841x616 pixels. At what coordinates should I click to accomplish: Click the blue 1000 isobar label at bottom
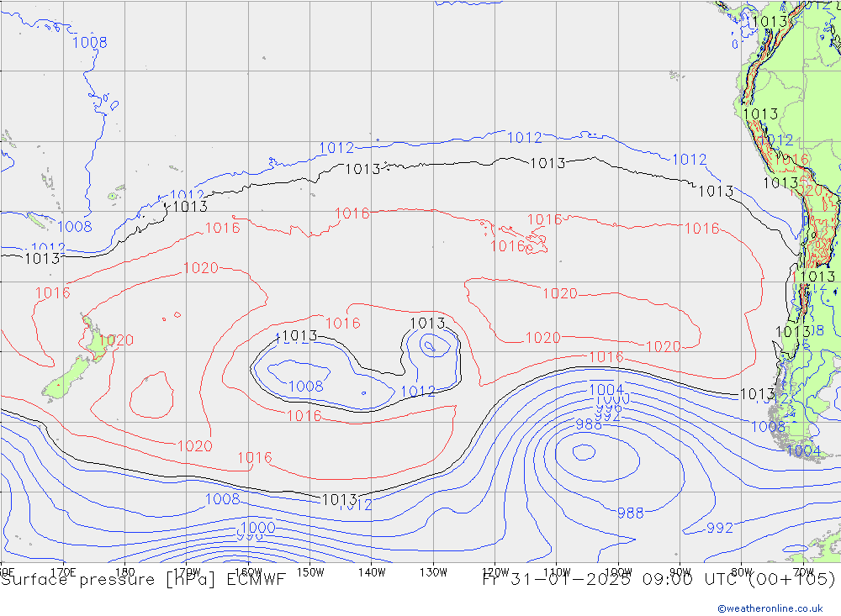(x=257, y=528)
